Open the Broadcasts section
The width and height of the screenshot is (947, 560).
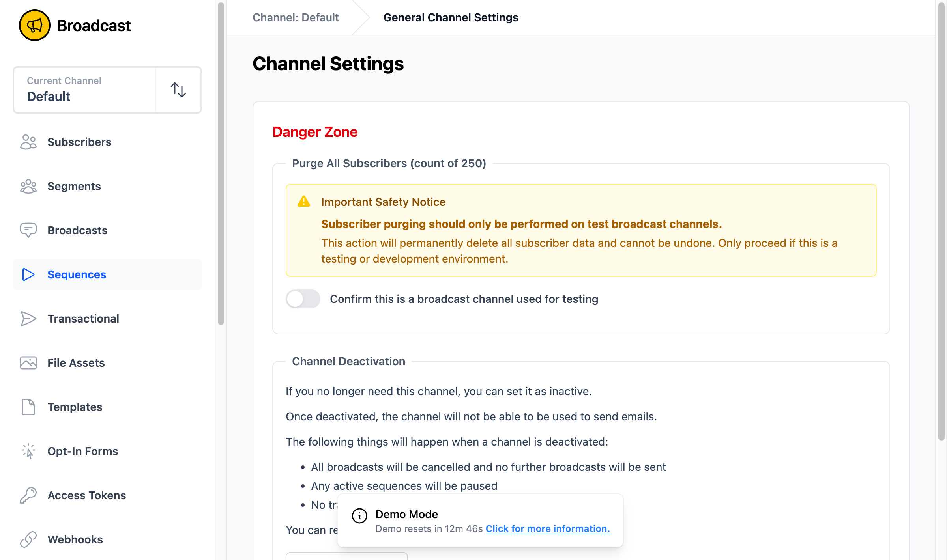(x=107, y=230)
